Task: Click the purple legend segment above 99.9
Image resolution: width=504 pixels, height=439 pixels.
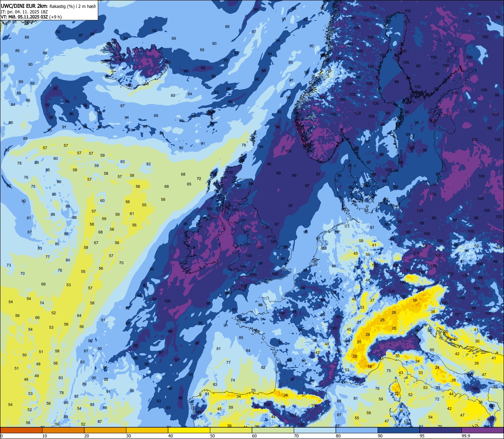Action: [x=482, y=430]
